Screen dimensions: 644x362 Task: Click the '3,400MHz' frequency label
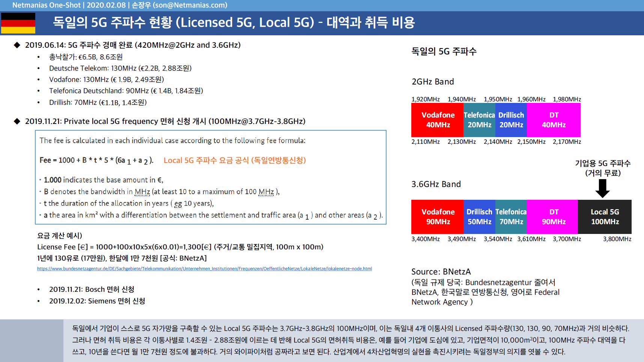click(426, 239)
